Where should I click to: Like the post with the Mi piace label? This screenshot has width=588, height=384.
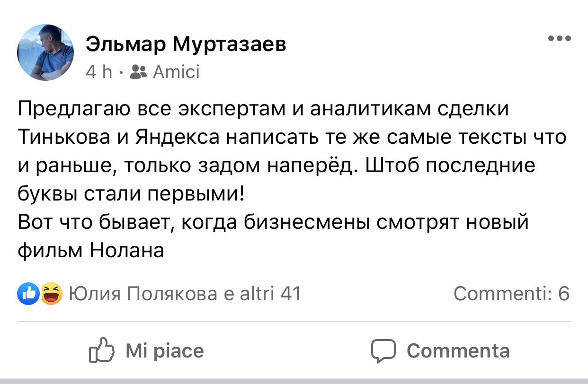[x=165, y=351]
